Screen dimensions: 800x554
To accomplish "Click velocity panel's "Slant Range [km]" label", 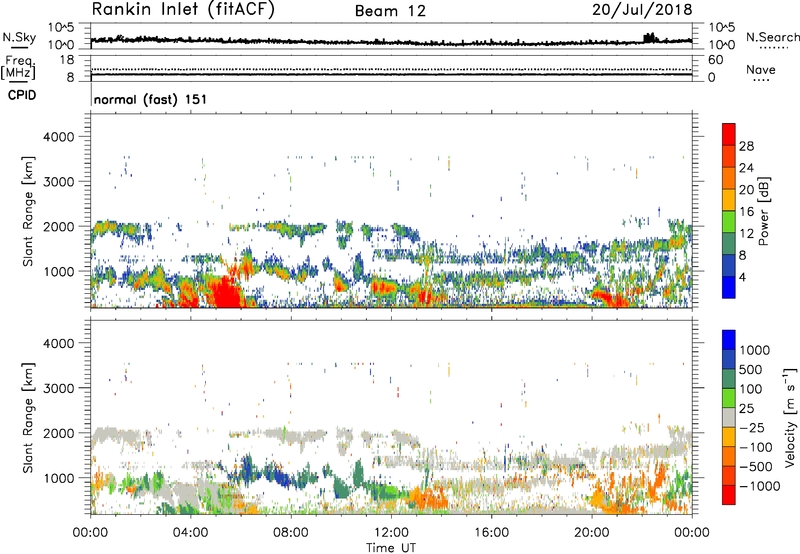I will tap(28, 417).
